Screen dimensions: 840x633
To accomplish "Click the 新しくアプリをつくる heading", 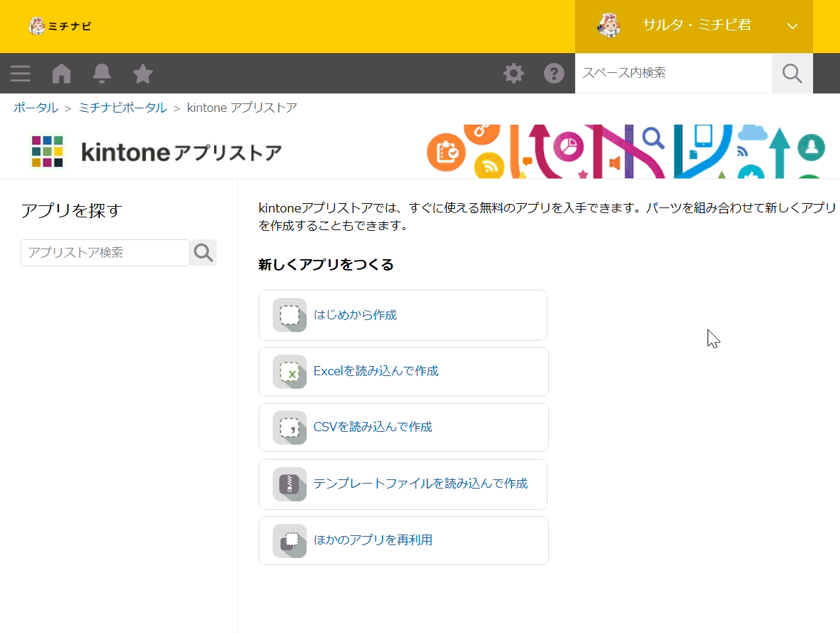I will tap(327, 265).
